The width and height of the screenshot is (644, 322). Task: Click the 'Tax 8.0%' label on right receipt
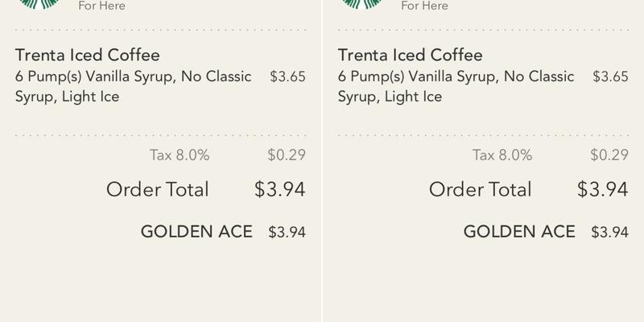(502, 155)
